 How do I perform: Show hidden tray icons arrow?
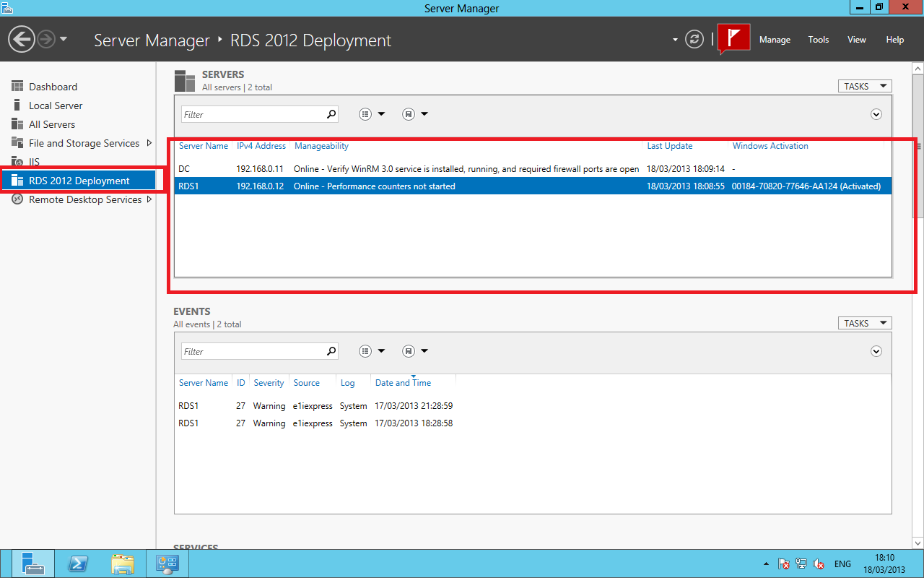pos(766,564)
